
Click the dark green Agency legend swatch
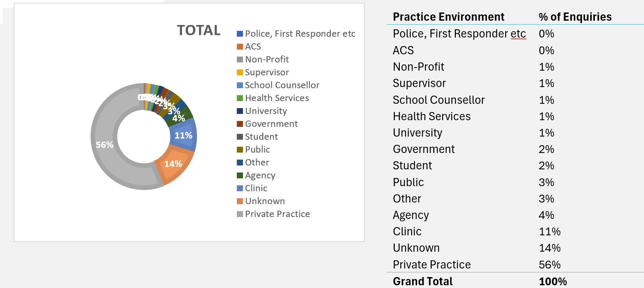tap(240, 176)
